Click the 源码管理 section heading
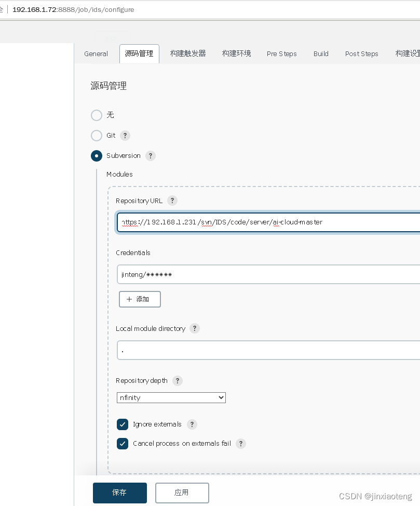Screen dimensions: 420x506 click(x=109, y=86)
